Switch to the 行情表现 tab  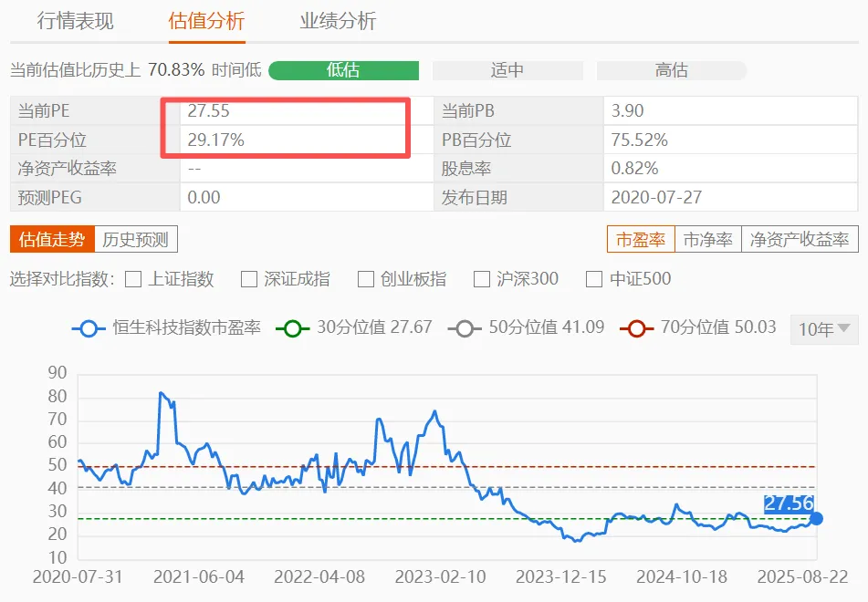[76, 22]
